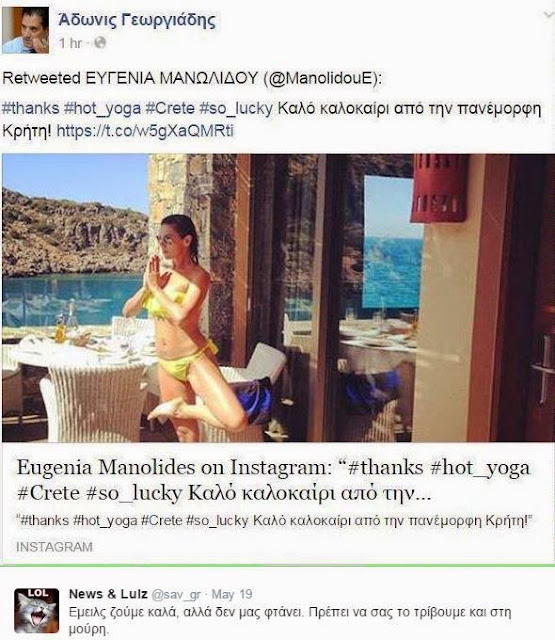Screen dimensions: 555x640
Task: Click the Άδωνις Γεωργιάδης name link
Action: [137, 20]
